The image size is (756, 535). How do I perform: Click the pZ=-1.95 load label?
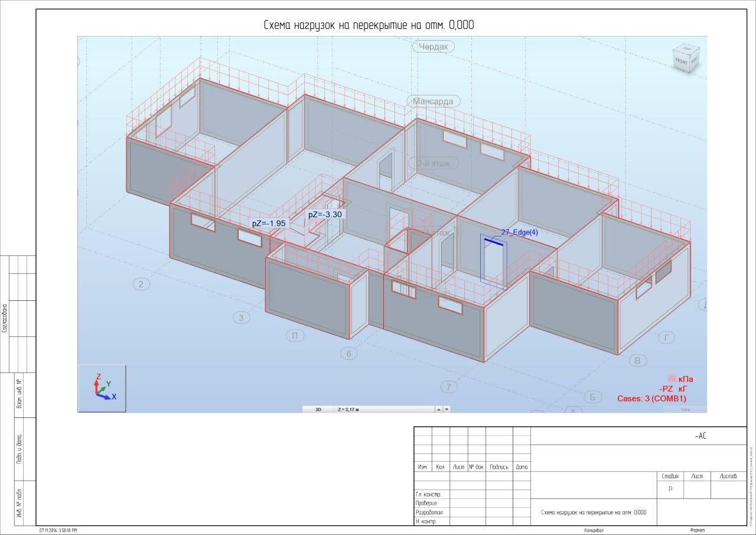269,223
